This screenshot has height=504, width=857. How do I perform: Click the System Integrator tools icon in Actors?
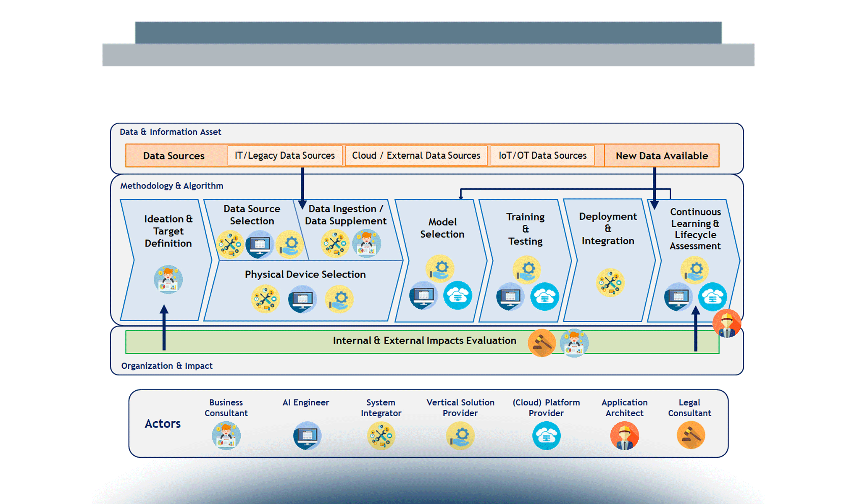pos(381,436)
